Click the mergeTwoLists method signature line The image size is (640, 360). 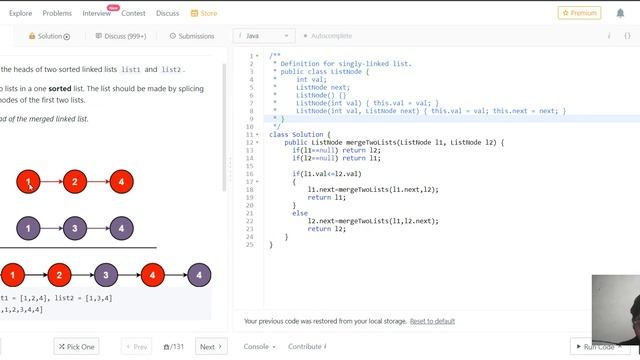point(394,142)
